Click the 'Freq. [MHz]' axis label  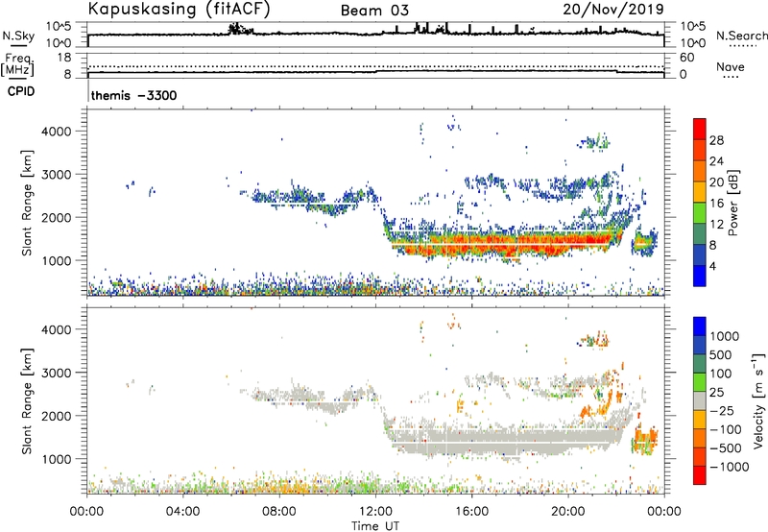[17, 64]
